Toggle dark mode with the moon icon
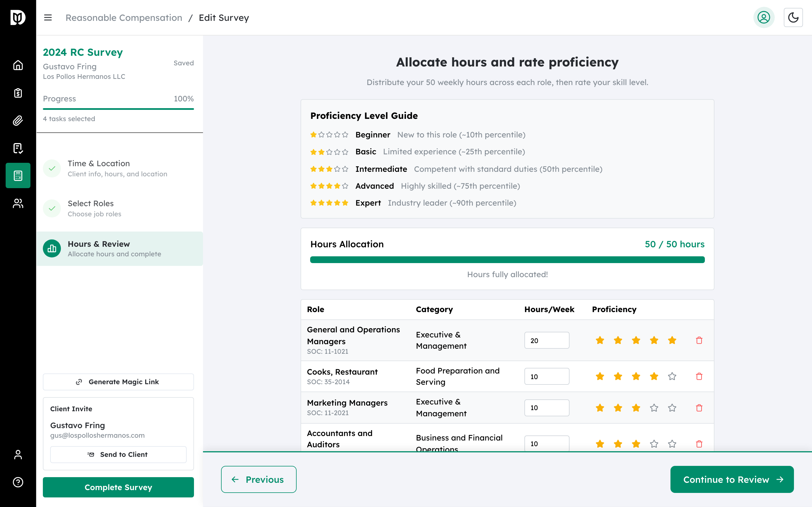This screenshot has width=812, height=507. tap(793, 17)
